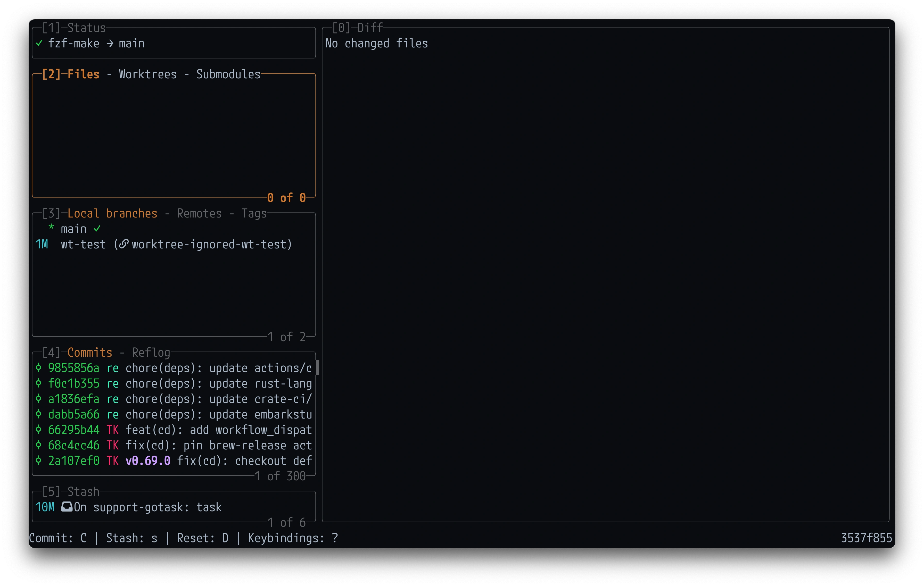
Task: Click the 1M age label beside wt-test
Action: 42,244
